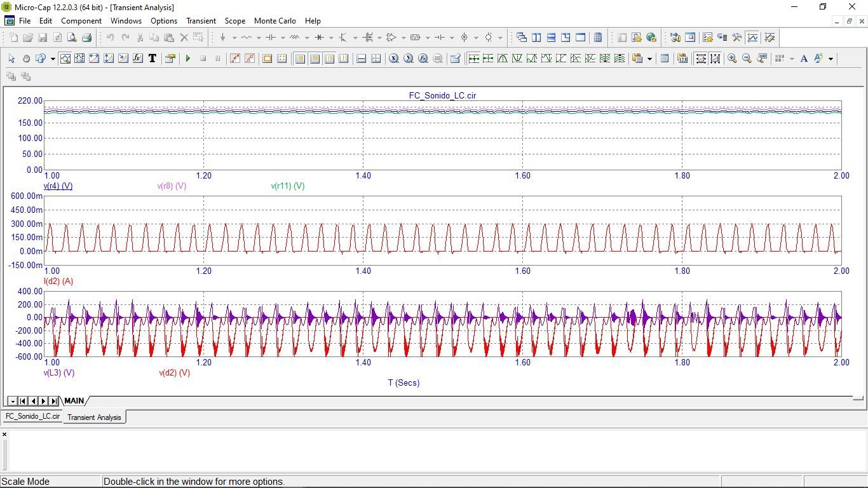Expand the resistor component dropdown arrow
This screenshot has width=868, height=488.
[259, 37]
